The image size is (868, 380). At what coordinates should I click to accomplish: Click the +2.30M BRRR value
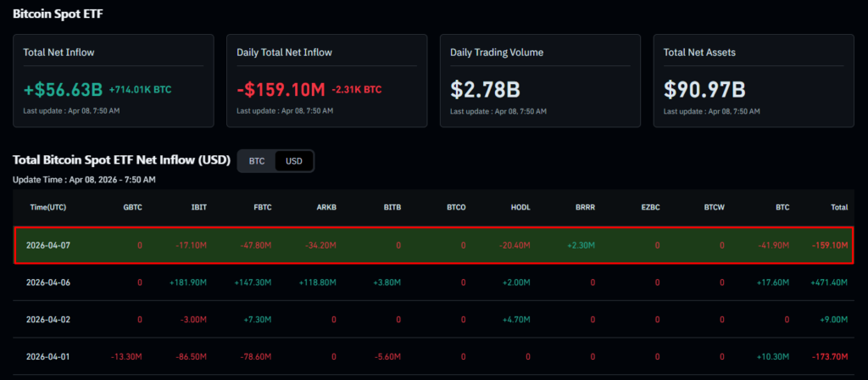coord(581,245)
